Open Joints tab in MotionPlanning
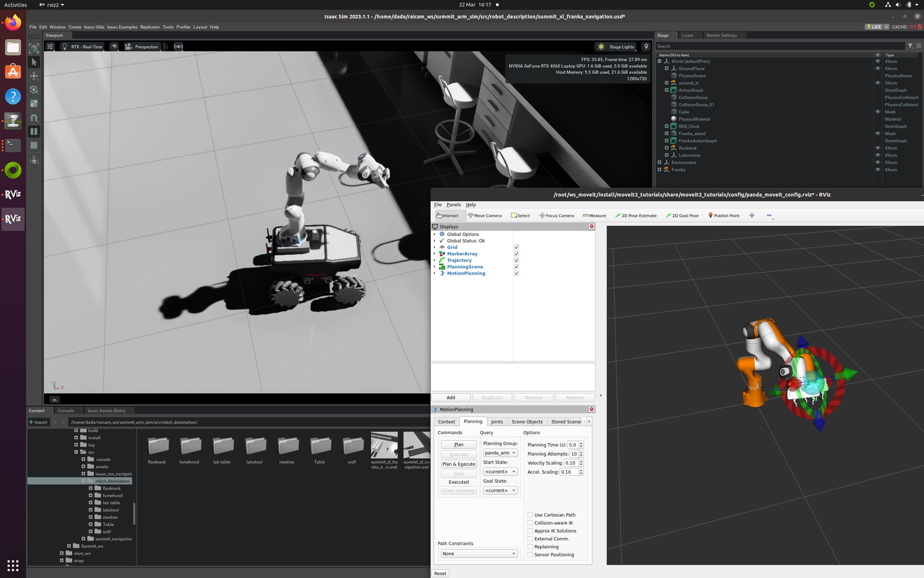The width and height of the screenshot is (924, 578). (497, 422)
